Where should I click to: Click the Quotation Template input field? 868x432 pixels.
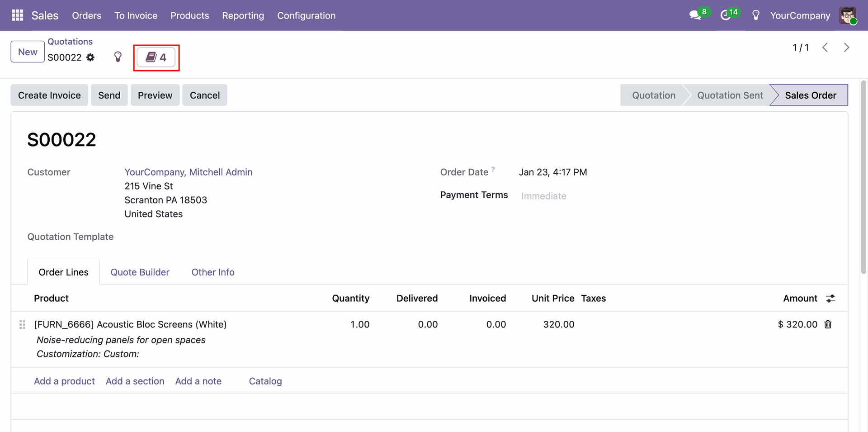click(226, 237)
